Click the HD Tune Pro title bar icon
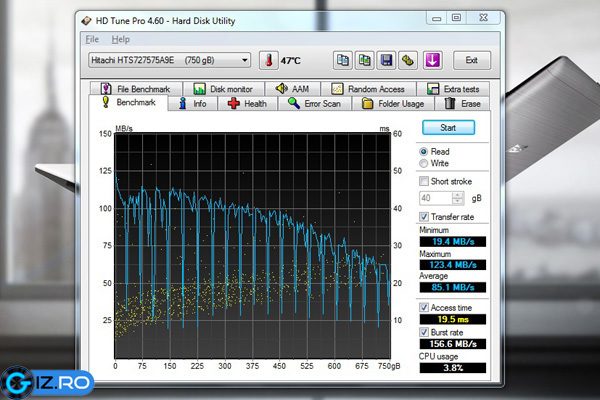The image size is (600, 400). [86, 21]
